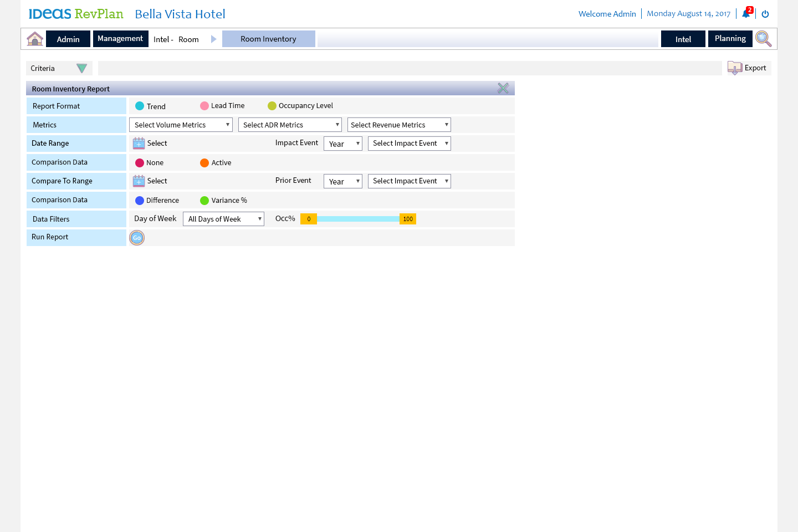Click the power logout icon
The height and width of the screenshot is (532, 798).
(x=765, y=14)
